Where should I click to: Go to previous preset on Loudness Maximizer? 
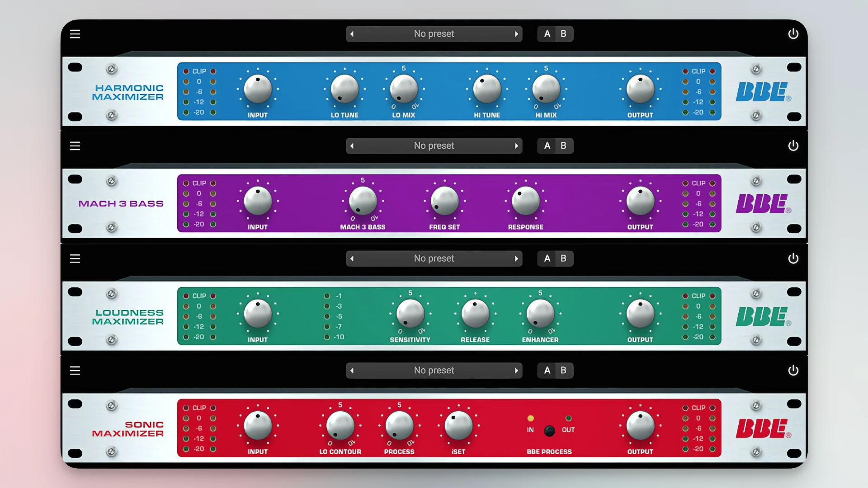352,258
